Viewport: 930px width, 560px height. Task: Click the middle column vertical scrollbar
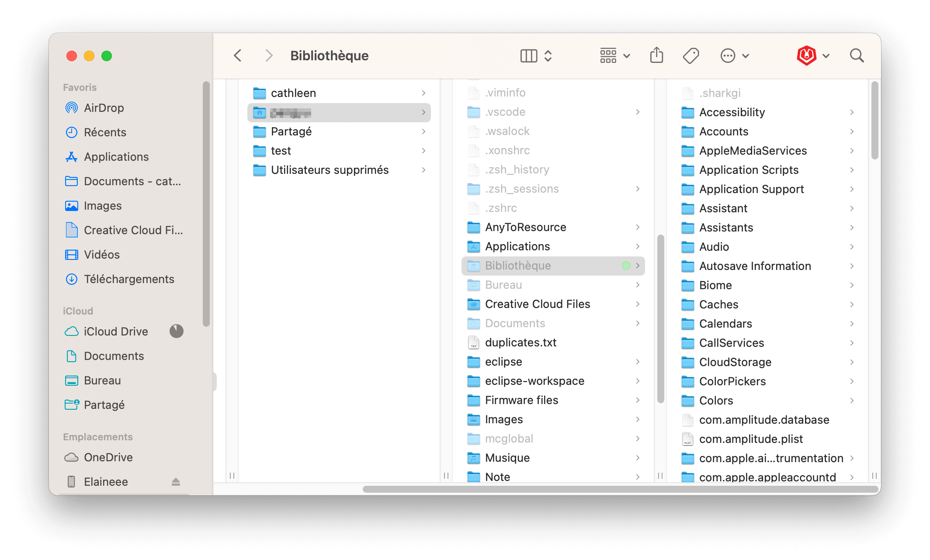pyautogui.click(x=660, y=319)
